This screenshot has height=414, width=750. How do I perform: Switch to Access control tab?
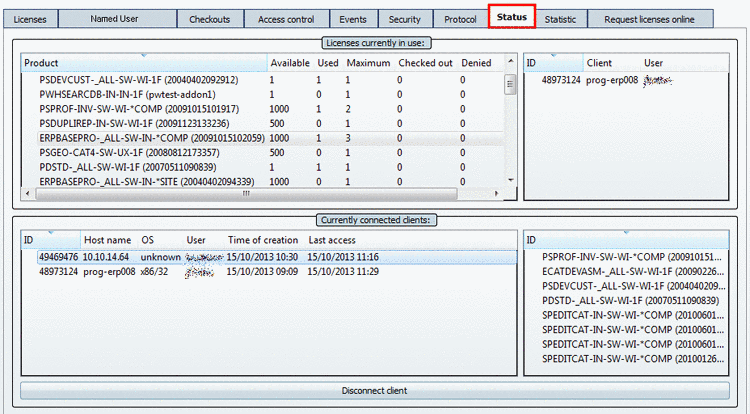point(286,19)
